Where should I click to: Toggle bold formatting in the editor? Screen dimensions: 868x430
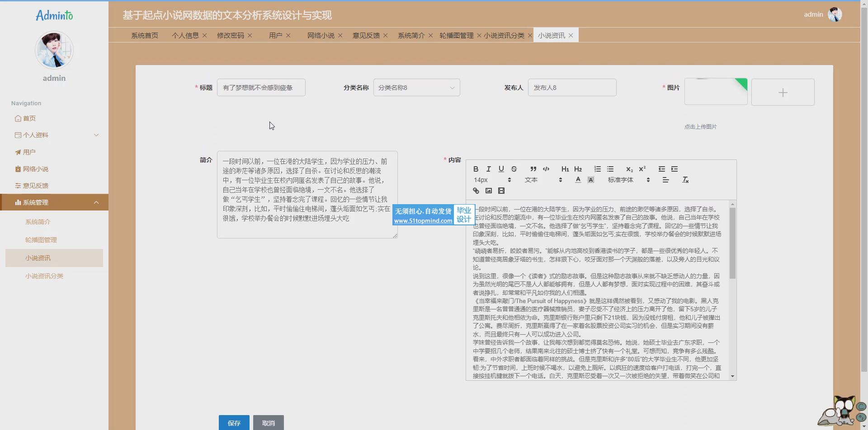tap(476, 169)
